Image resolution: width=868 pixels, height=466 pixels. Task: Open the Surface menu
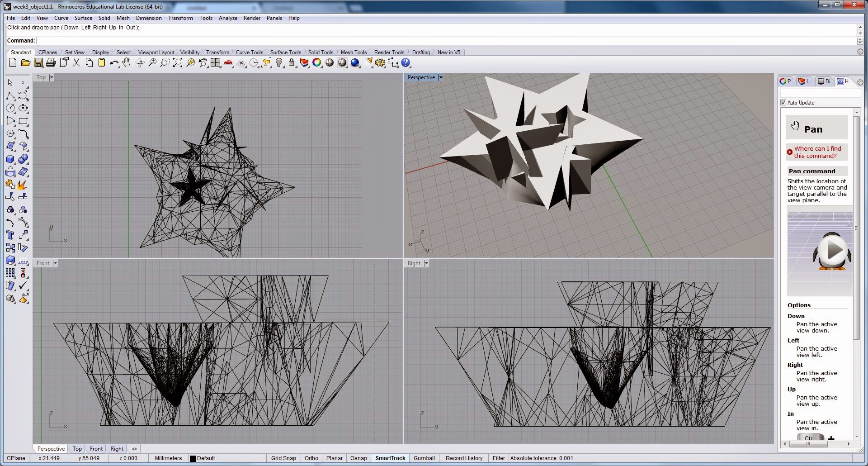click(x=83, y=18)
